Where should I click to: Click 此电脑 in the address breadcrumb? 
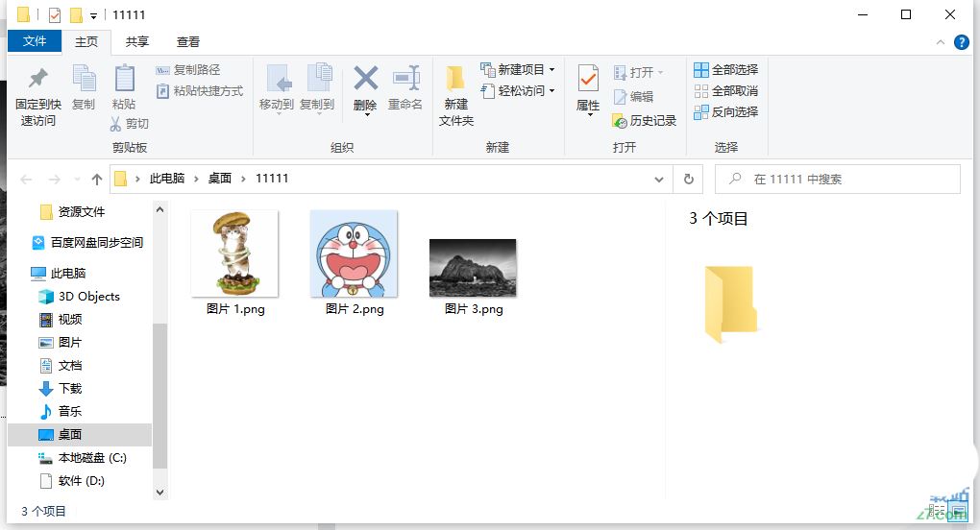[167, 179]
